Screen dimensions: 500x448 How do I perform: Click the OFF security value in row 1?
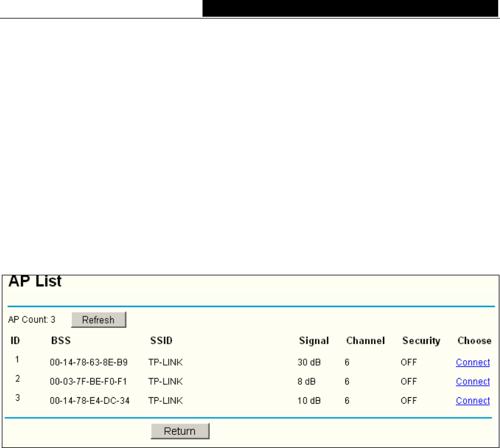coord(409,362)
